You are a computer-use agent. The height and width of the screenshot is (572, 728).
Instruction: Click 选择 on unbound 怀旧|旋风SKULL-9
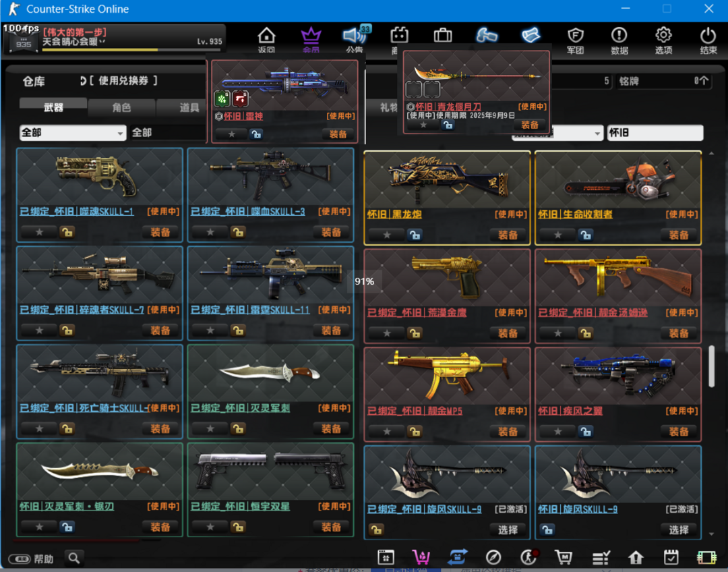(678, 530)
